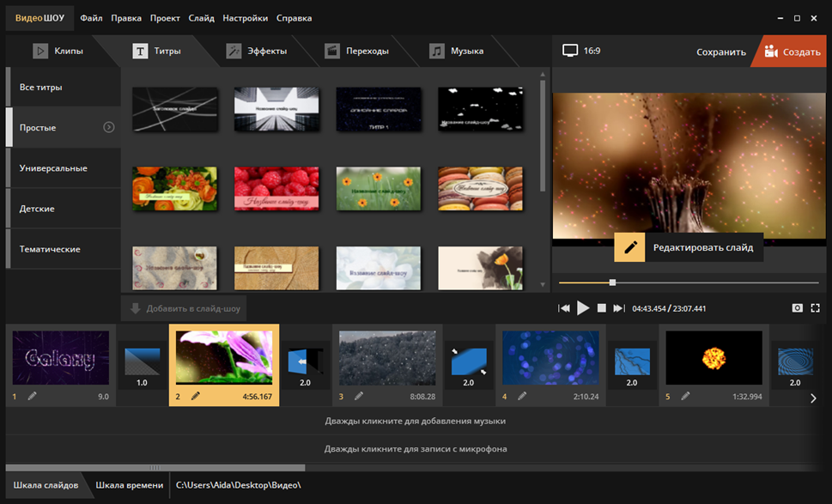Choose the green meadow flowers title template
This screenshot has width=832, height=504.
pos(379,189)
